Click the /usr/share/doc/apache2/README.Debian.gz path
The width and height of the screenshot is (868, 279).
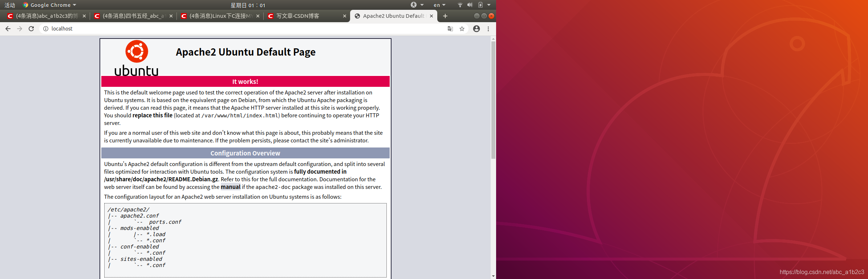pyautogui.click(x=161, y=179)
